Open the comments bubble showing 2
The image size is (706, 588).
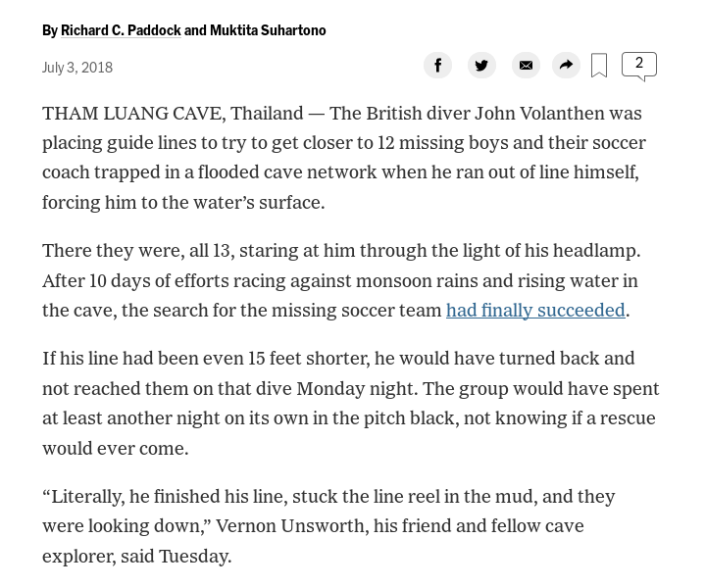click(x=639, y=66)
